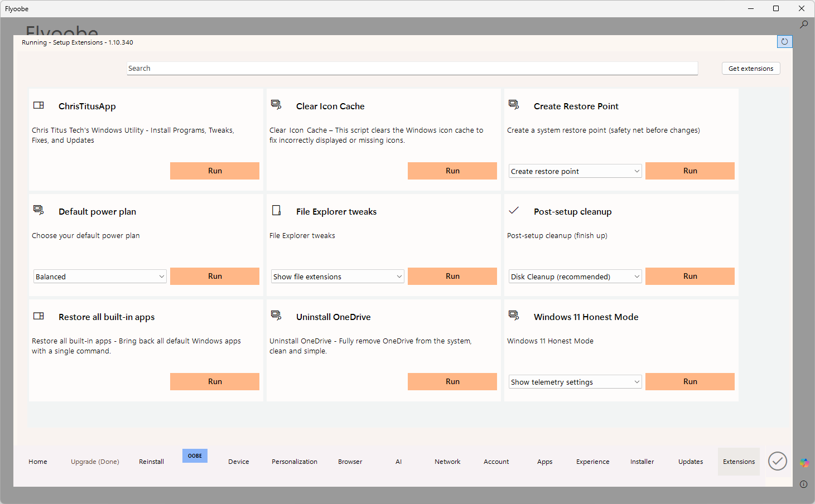
Task: Minimize the Flyoobe window
Action: pyautogui.click(x=751, y=8)
